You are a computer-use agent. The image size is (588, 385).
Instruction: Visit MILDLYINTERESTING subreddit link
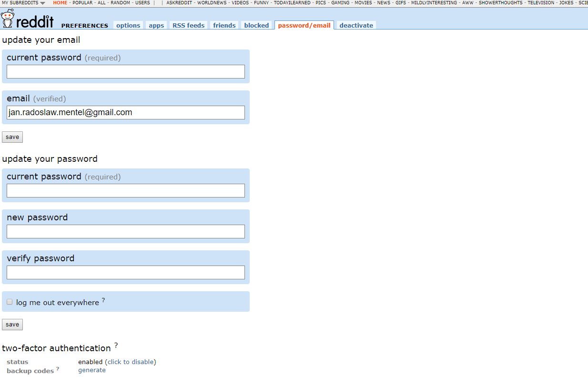pyautogui.click(x=434, y=3)
